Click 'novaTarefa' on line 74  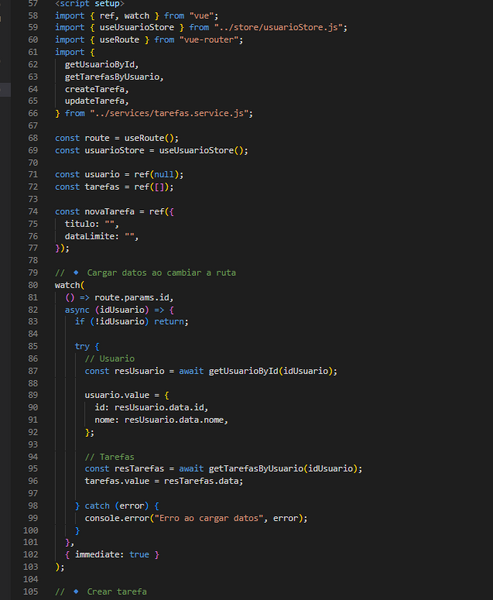[109, 212]
